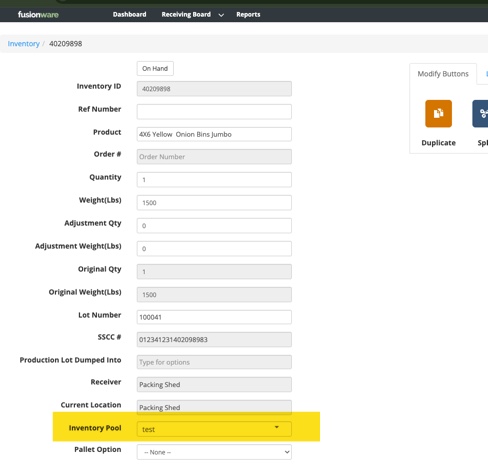Click the Production Lot Dumped Into field

[x=214, y=362]
